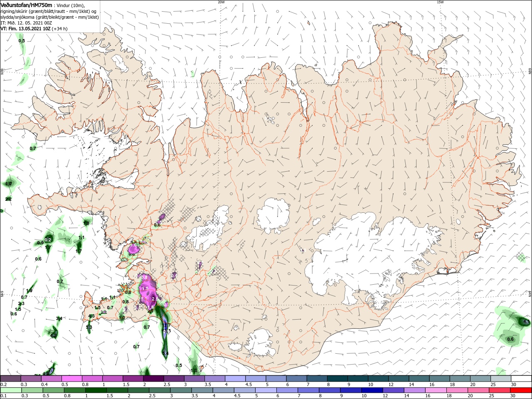Click the Veðurstofan/HM750m title text
The image size is (532, 399).
tap(26, 5)
